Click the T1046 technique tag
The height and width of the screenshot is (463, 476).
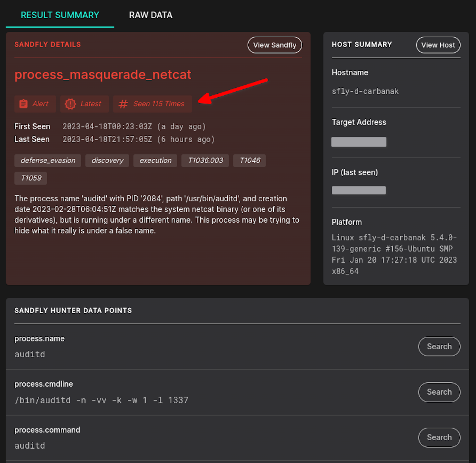click(250, 160)
